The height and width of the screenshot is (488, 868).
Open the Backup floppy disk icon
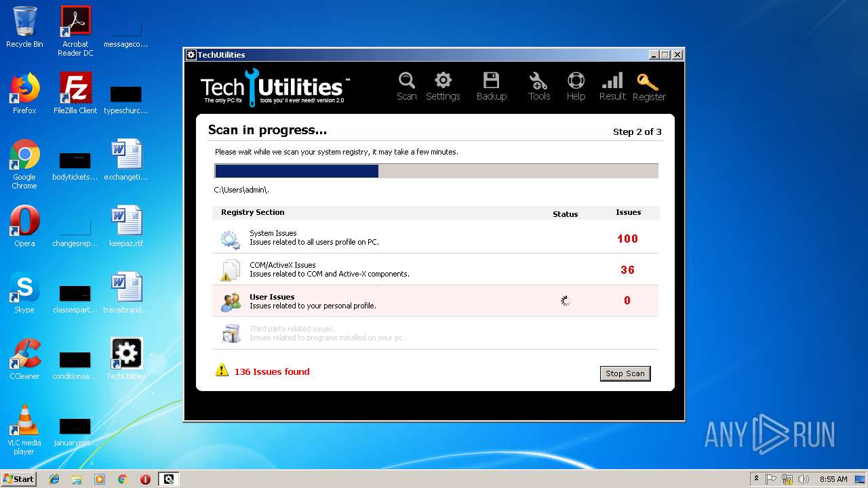point(492,86)
